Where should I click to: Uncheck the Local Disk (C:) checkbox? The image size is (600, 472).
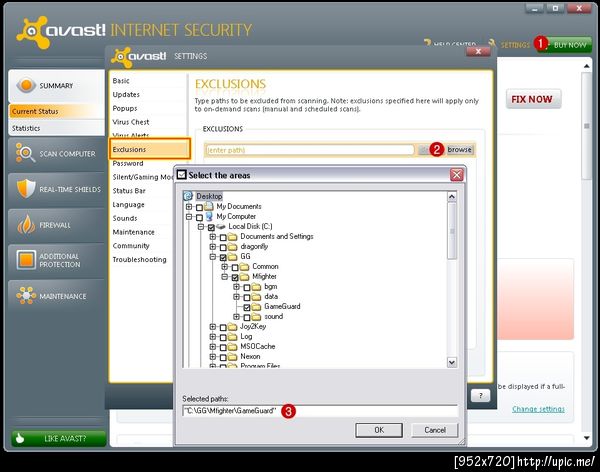pos(211,227)
